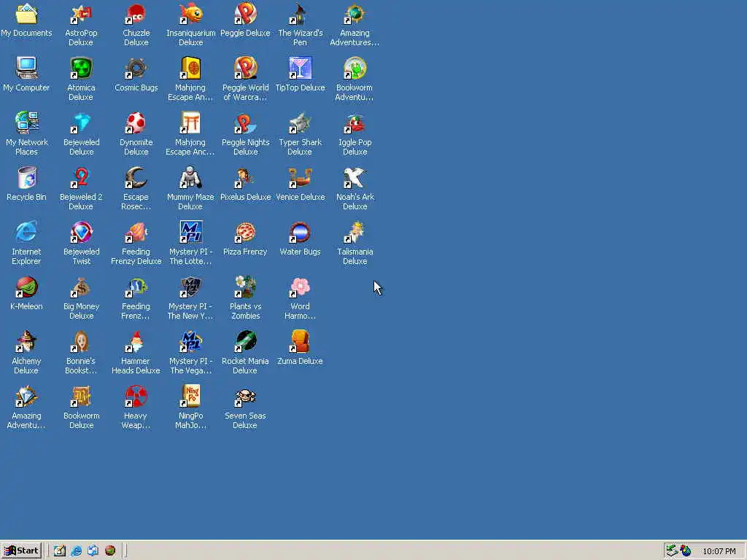Click Bookworm Adventures shortcut
The width and height of the screenshot is (747, 560).
tap(355, 68)
